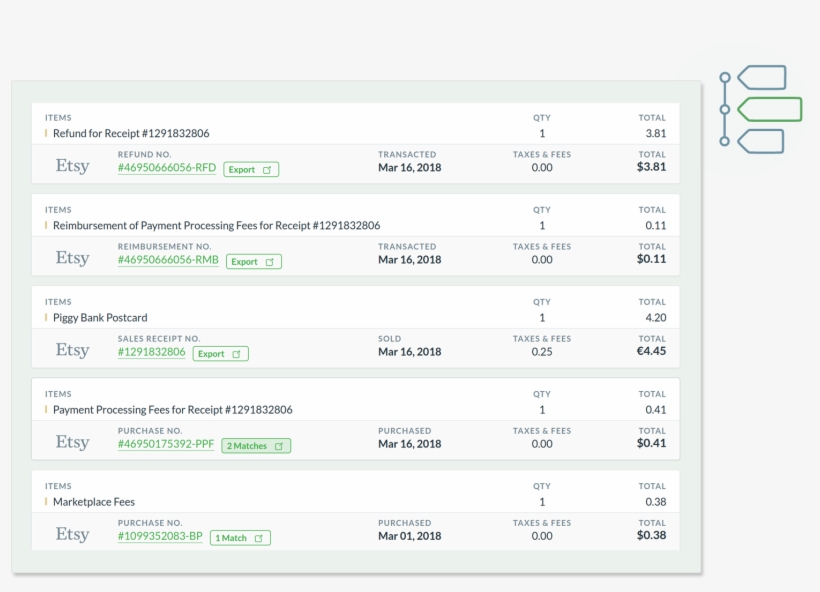Select the Marketplace Fees item row
Viewport: 820px width, 592px height.
(94, 502)
